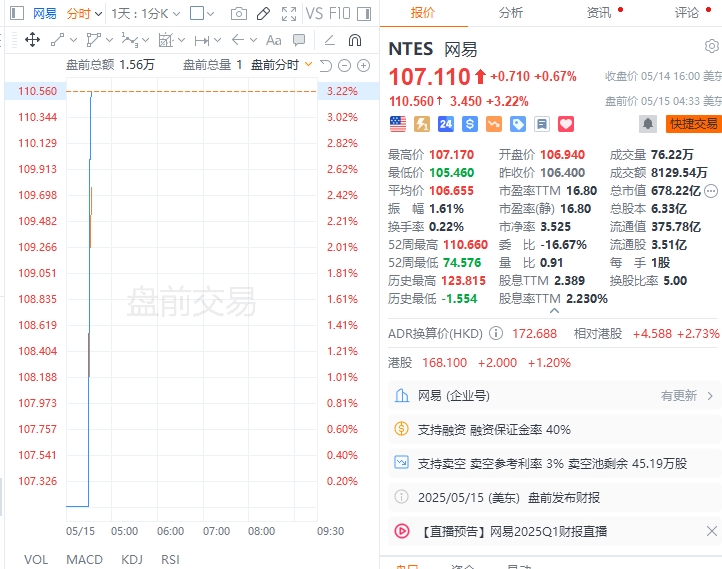This screenshot has width=722, height=569.
Task: Add a comment bubble annotation
Action: tap(299, 40)
